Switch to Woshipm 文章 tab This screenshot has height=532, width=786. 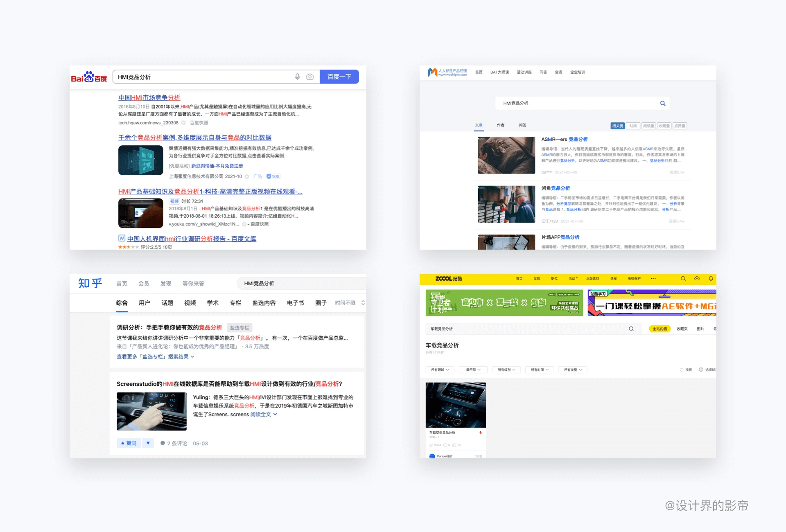coord(479,125)
